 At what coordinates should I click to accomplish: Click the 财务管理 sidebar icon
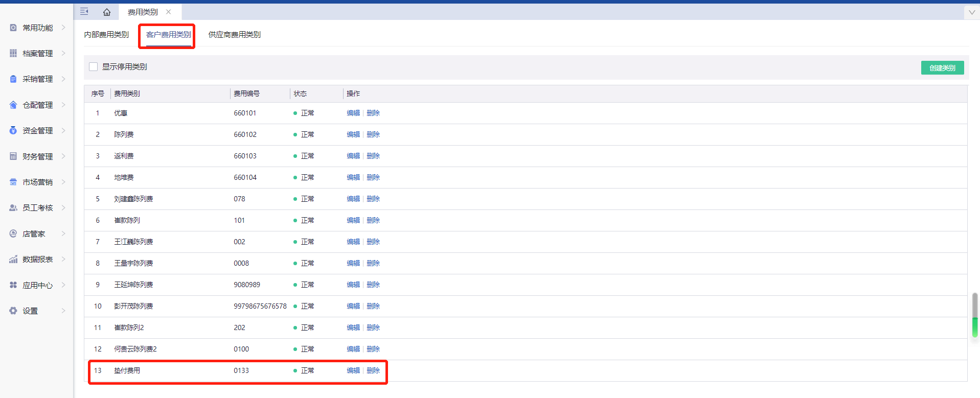click(13, 156)
